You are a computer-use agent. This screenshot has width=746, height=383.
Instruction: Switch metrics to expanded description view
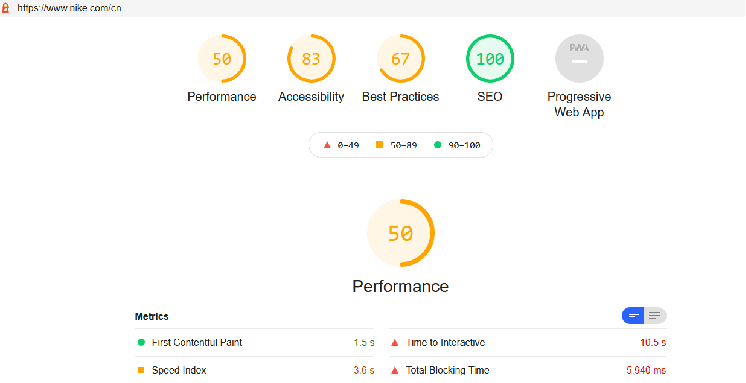click(x=655, y=315)
